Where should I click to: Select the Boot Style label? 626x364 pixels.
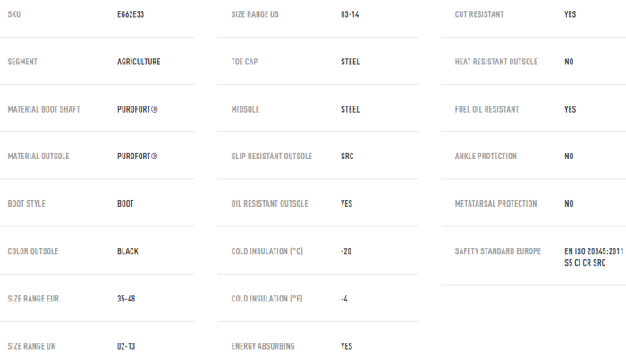pos(27,204)
